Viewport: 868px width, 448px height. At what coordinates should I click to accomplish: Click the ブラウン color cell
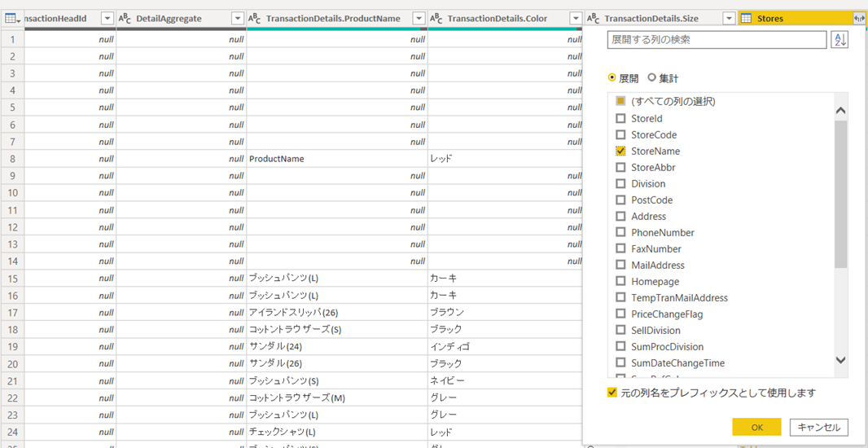[x=506, y=312]
